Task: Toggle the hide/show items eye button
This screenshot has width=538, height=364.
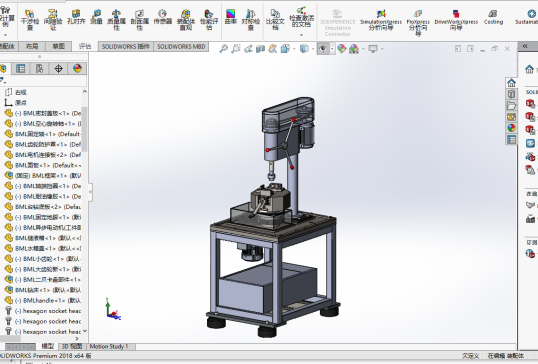Action: tap(323, 49)
